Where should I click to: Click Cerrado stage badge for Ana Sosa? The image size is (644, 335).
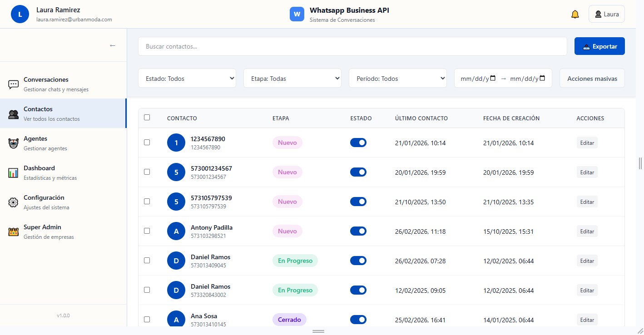[x=289, y=320]
